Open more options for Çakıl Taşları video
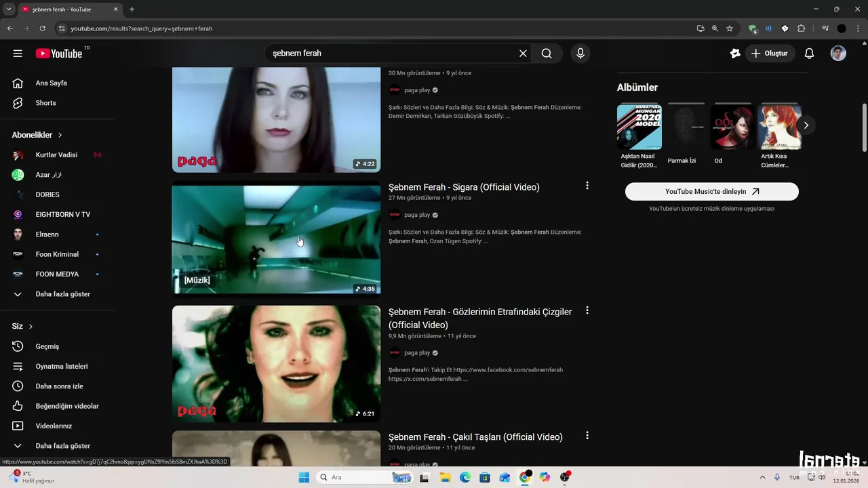868x488 pixels. coord(587,436)
